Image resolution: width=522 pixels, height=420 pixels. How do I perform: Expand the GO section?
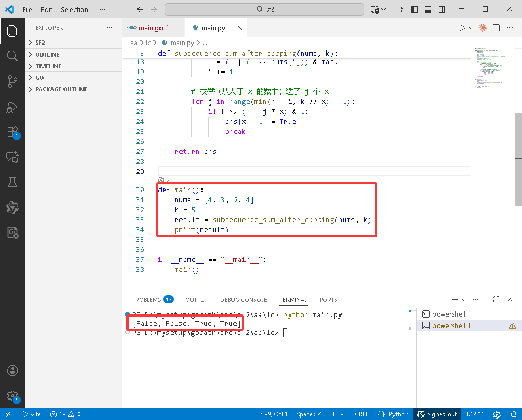[73, 78]
